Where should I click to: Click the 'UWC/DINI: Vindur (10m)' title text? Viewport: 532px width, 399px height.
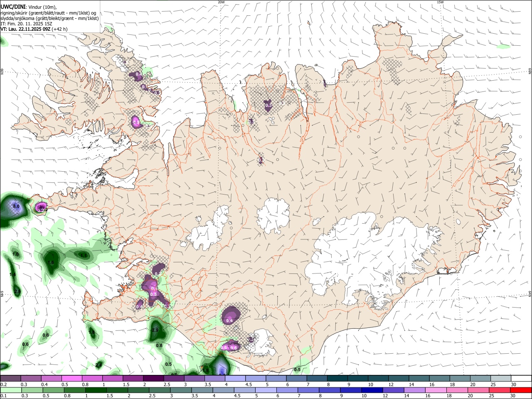pyautogui.click(x=29, y=7)
